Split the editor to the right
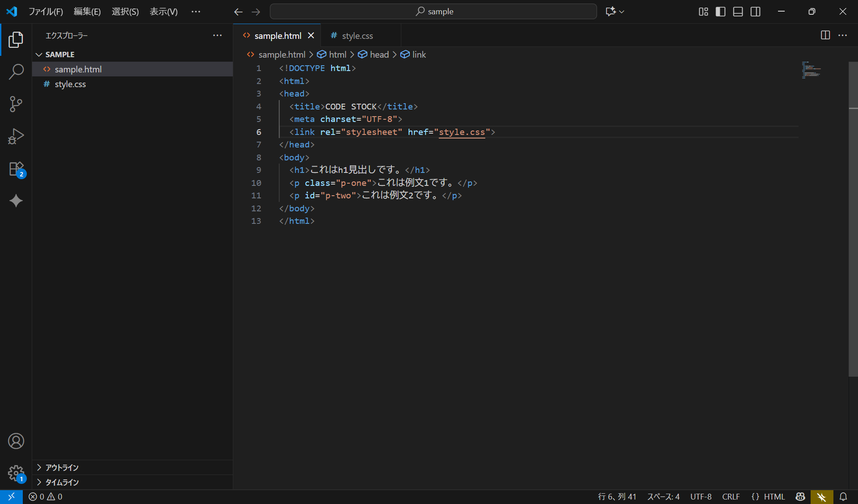 (x=825, y=35)
